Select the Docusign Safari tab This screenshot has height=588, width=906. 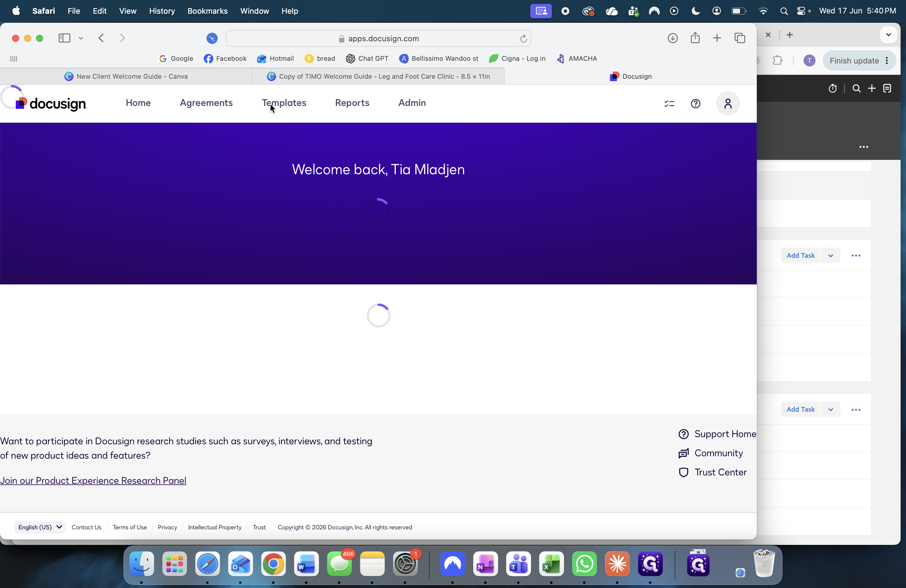(x=630, y=76)
